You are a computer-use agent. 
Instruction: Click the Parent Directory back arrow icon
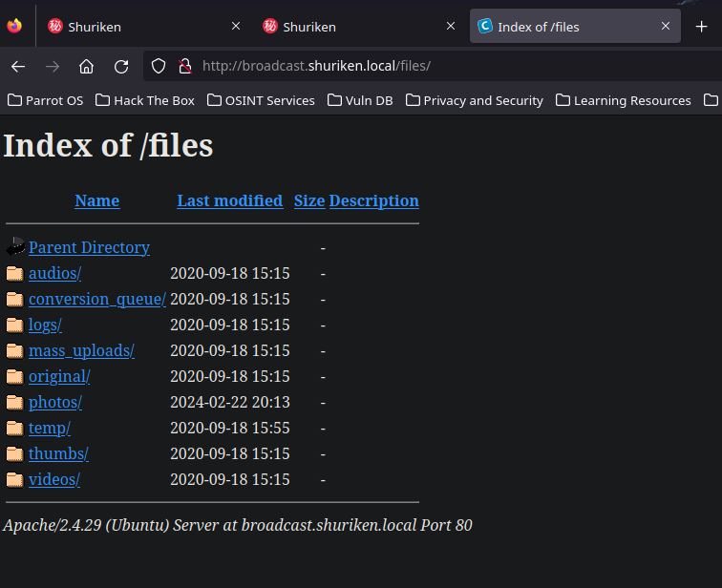click(x=15, y=246)
